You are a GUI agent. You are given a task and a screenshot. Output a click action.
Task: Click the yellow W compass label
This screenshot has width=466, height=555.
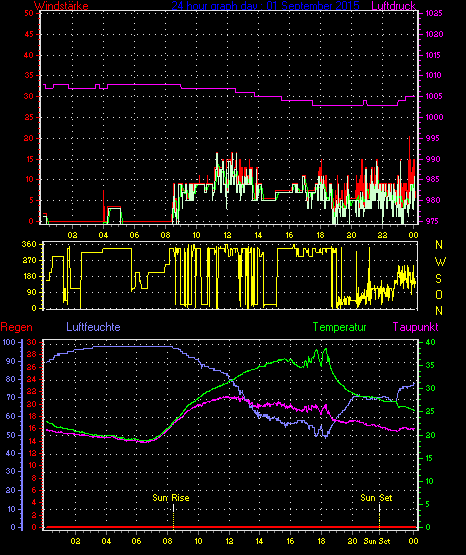440,262
